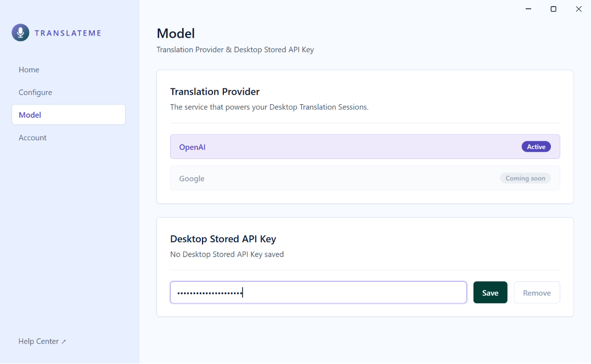Click the TranslateMe microphone logo icon
Image resolution: width=591 pixels, height=364 pixels.
pos(20,33)
